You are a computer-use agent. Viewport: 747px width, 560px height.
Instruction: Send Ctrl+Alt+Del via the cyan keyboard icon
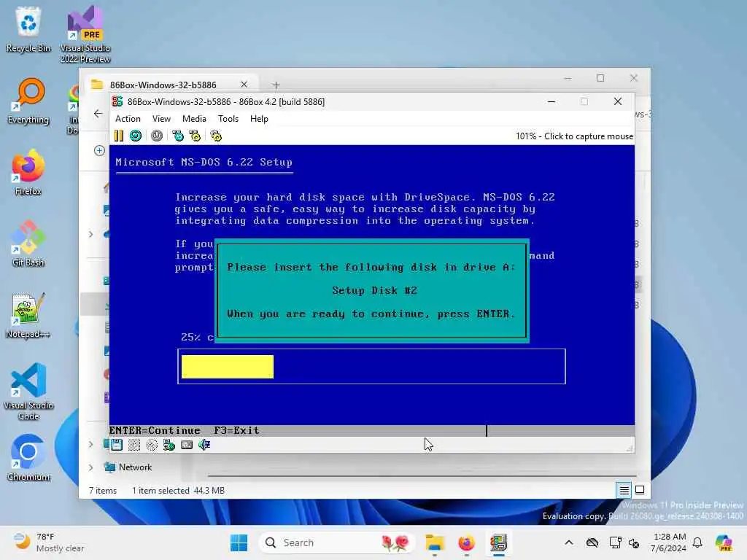tap(178, 136)
